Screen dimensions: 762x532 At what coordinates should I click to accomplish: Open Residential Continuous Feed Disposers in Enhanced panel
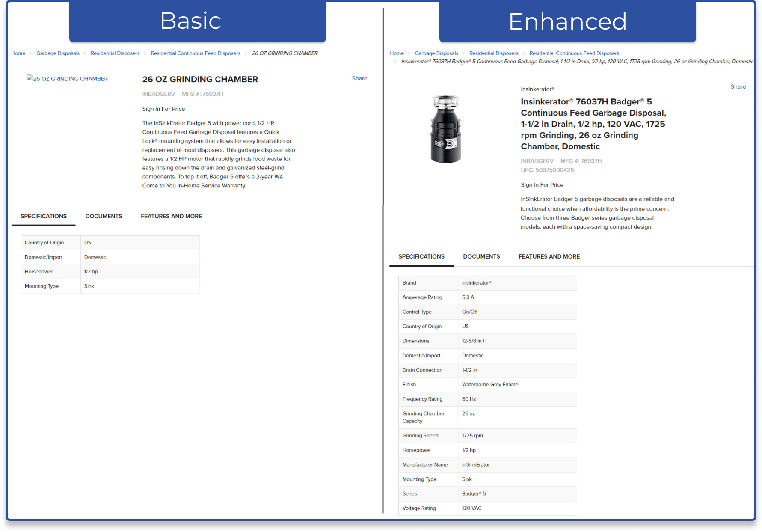click(574, 53)
